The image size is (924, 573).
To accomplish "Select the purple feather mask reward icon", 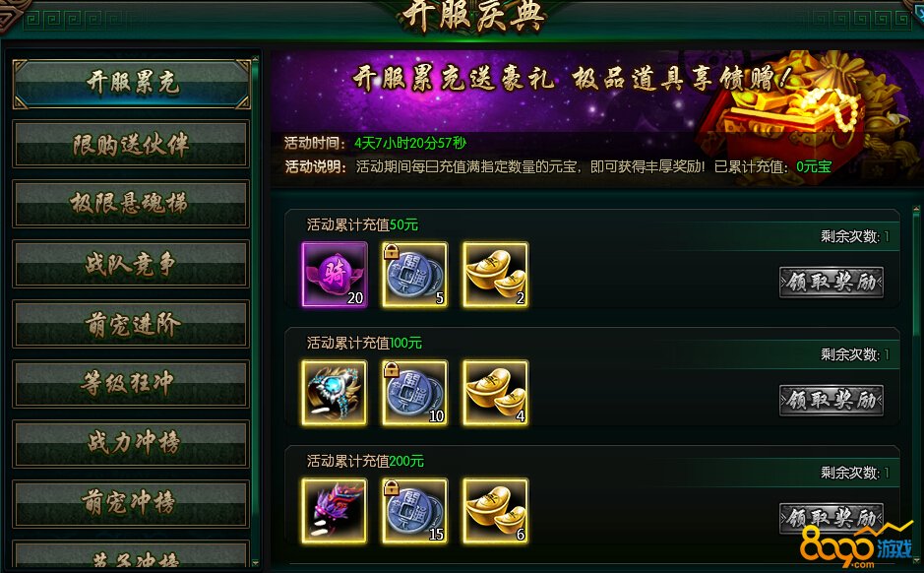I will 335,511.
